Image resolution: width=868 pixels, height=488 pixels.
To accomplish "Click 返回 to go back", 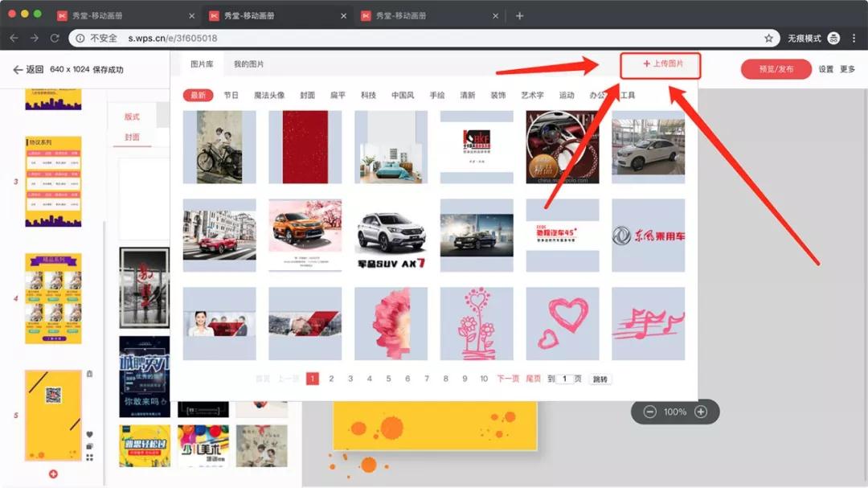I will point(28,69).
